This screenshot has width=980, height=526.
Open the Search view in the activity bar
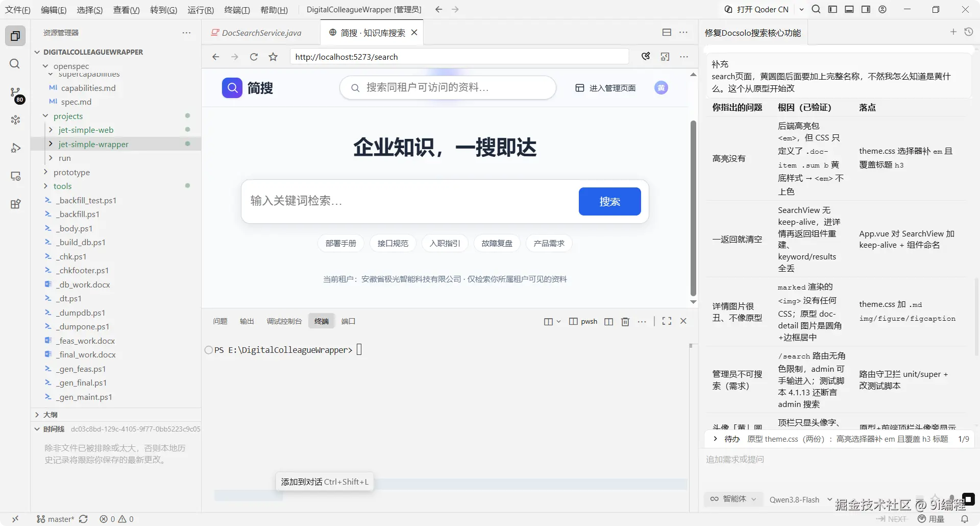point(15,64)
